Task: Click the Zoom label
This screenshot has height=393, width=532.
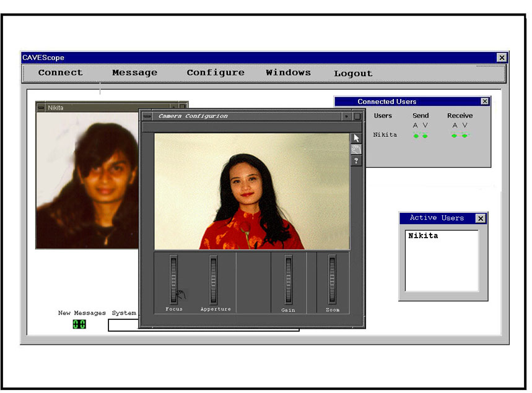Action: (x=333, y=310)
